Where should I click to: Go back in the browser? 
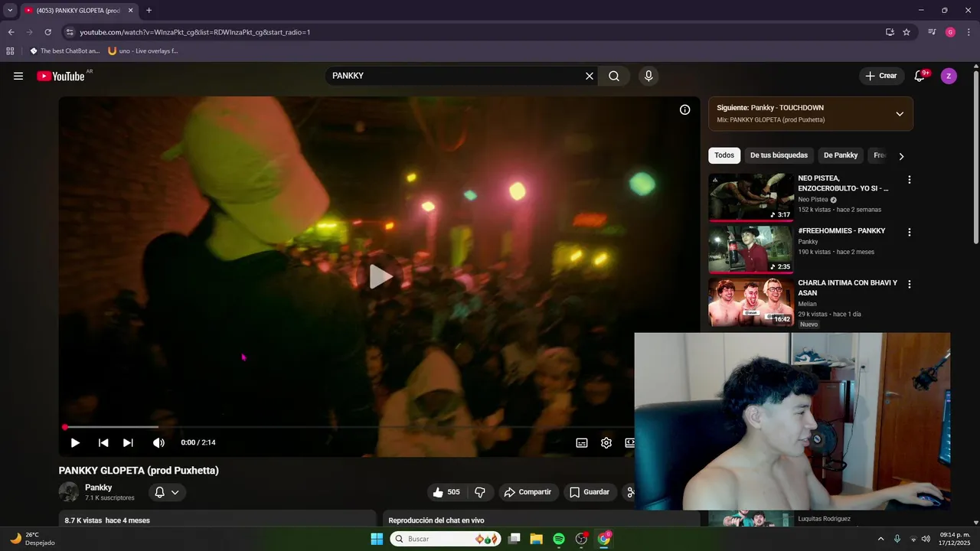coord(11,32)
